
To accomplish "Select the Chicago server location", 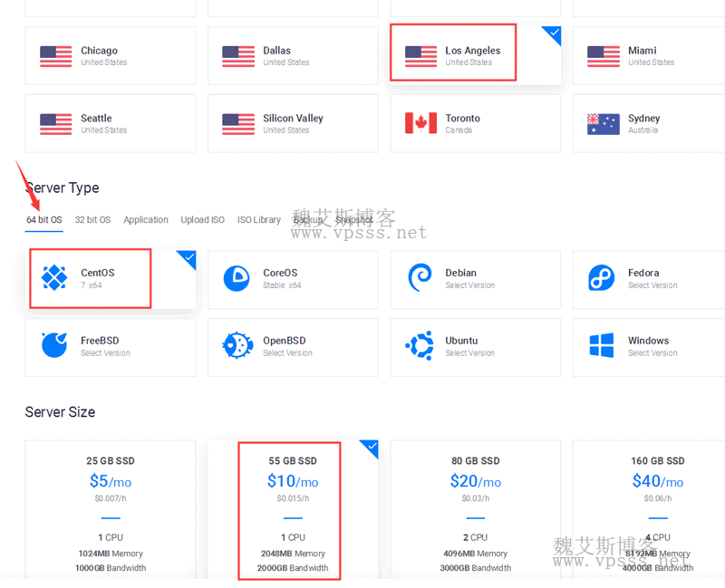I will (x=111, y=56).
